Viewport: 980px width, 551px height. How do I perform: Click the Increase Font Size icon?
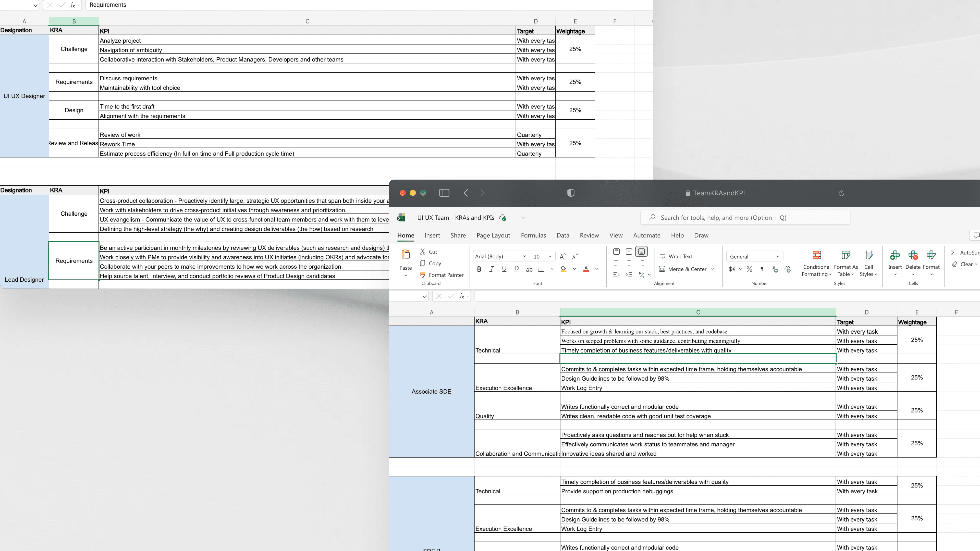563,257
